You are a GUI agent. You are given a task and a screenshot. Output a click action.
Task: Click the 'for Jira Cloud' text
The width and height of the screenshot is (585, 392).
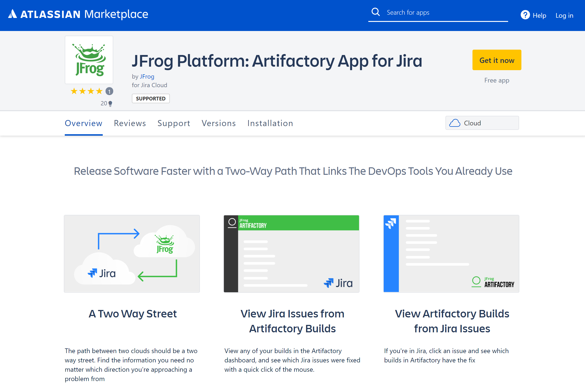(149, 85)
